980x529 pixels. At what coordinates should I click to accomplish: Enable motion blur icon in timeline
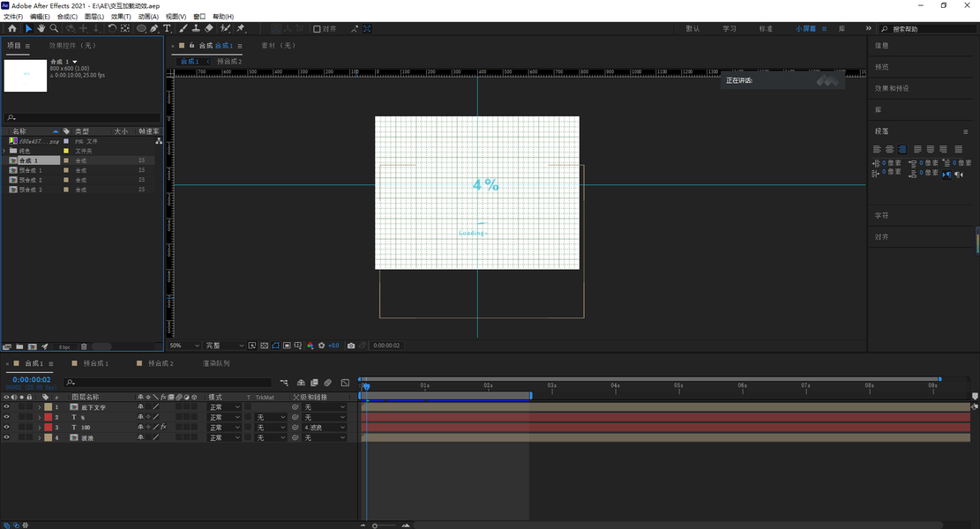[x=328, y=383]
